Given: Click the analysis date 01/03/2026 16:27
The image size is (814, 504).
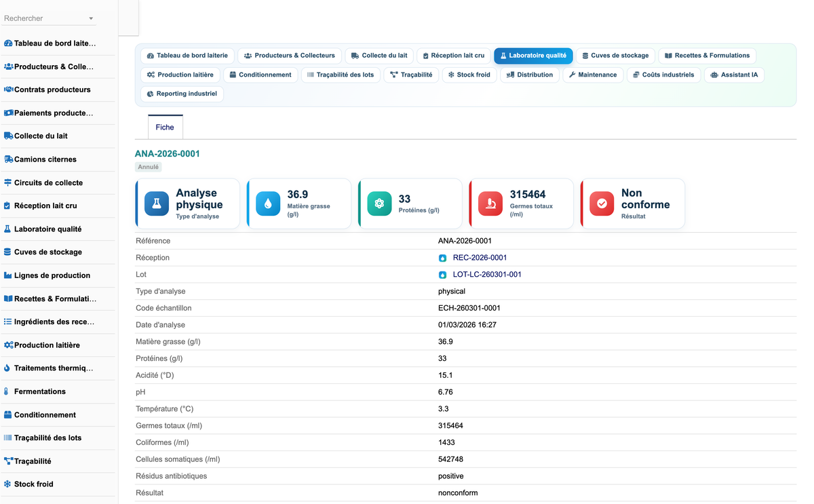Looking at the screenshot, I should click(467, 325).
